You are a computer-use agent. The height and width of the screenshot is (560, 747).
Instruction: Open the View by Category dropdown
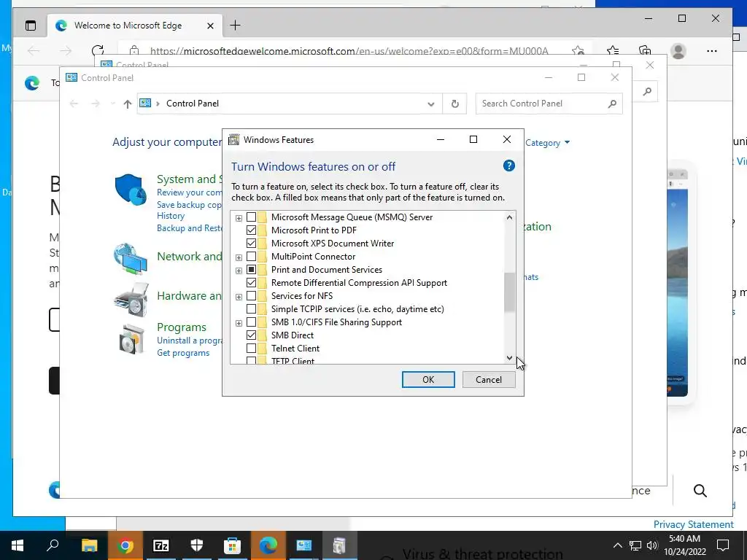[x=547, y=143]
